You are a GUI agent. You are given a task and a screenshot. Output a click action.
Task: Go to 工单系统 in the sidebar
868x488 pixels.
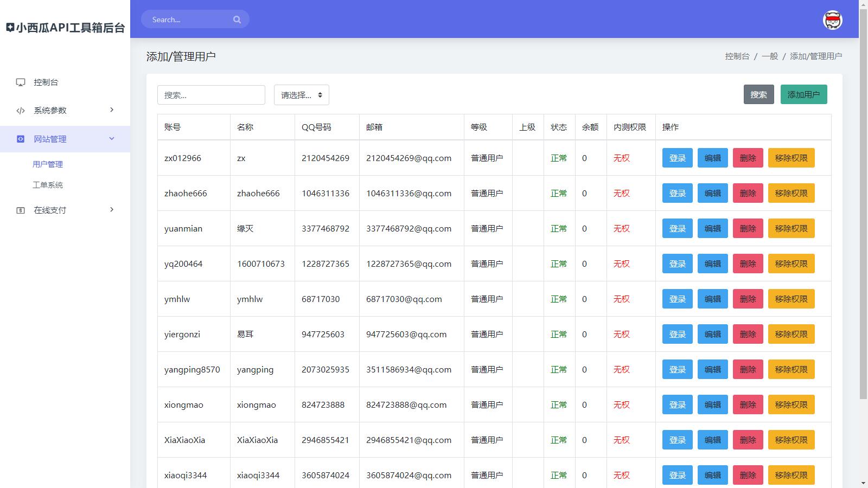pyautogui.click(x=48, y=185)
